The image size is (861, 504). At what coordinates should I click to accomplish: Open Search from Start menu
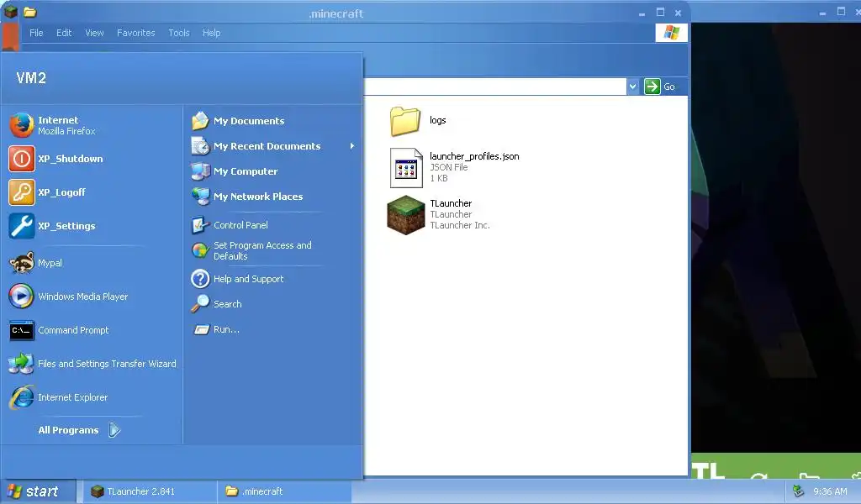[x=216, y=304]
